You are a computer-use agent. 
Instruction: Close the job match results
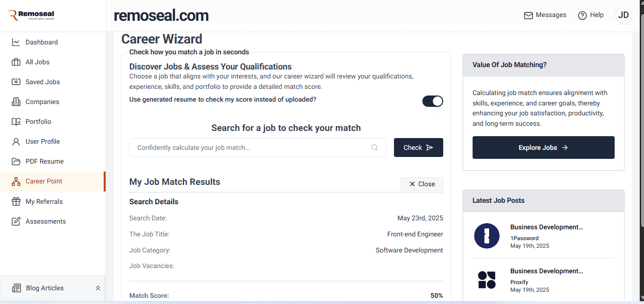[x=421, y=184]
